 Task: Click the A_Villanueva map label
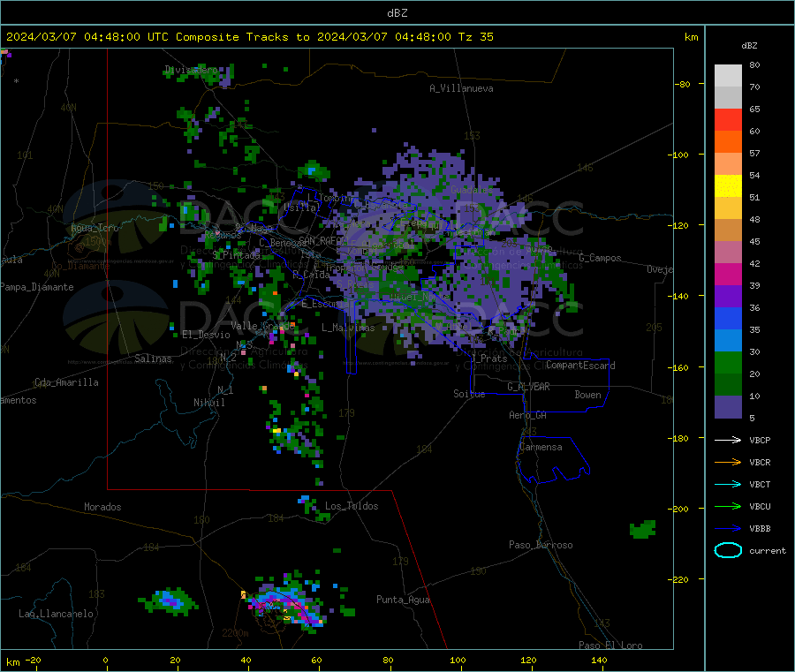[461, 88]
